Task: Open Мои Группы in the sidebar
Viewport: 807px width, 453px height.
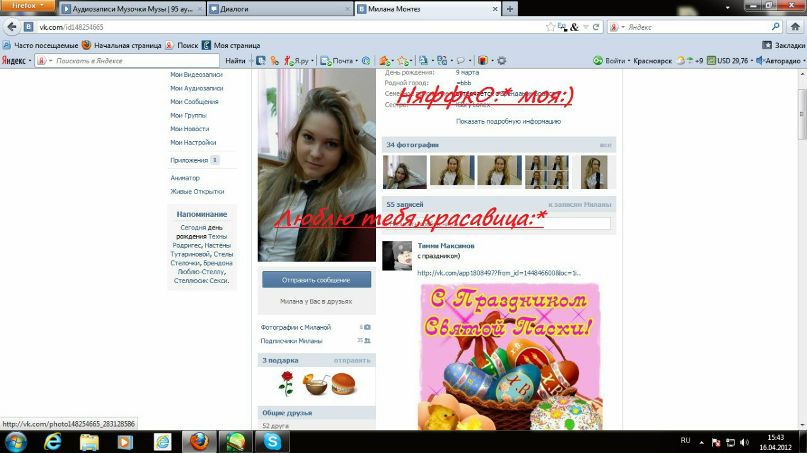Action: (x=188, y=115)
